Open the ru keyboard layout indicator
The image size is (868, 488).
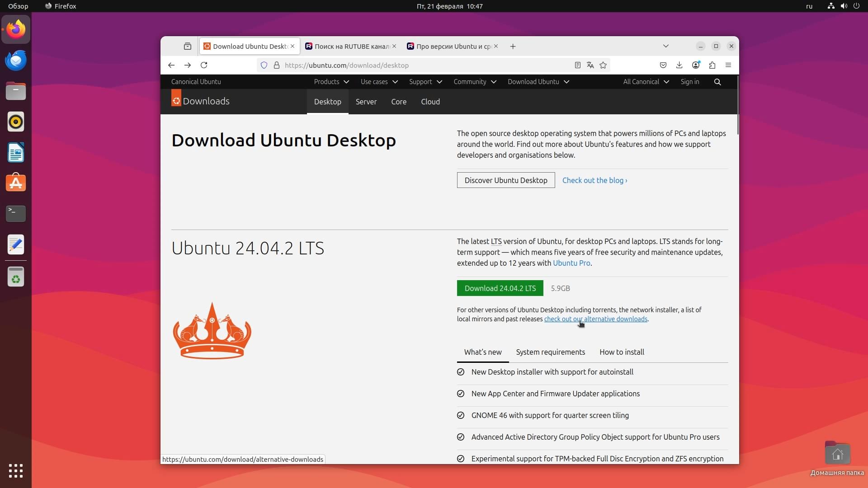click(809, 6)
